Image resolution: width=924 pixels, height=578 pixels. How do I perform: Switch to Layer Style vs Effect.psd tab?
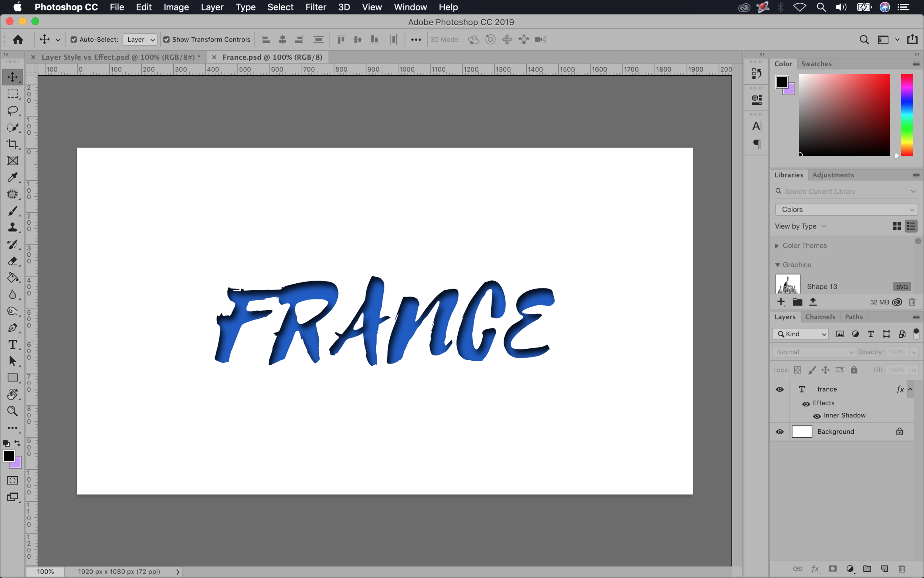point(121,57)
